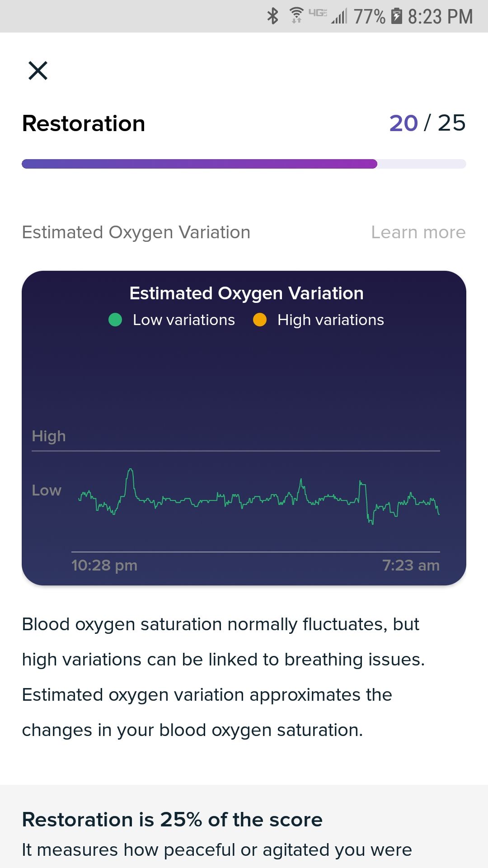Tap the 8:23 PM clock in status bar

[440, 17]
